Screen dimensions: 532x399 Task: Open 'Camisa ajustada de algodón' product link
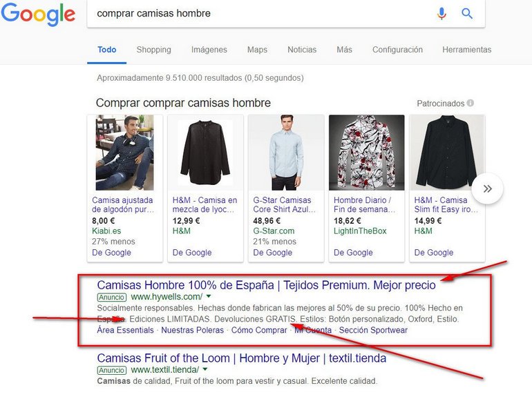coord(123,205)
